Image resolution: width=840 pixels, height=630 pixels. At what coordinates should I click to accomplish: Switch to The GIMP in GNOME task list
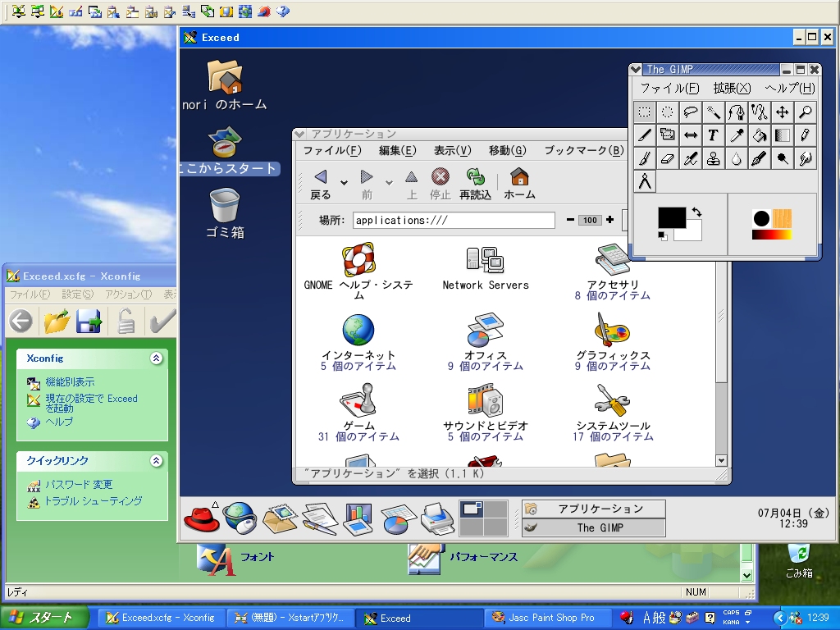click(x=594, y=527)
